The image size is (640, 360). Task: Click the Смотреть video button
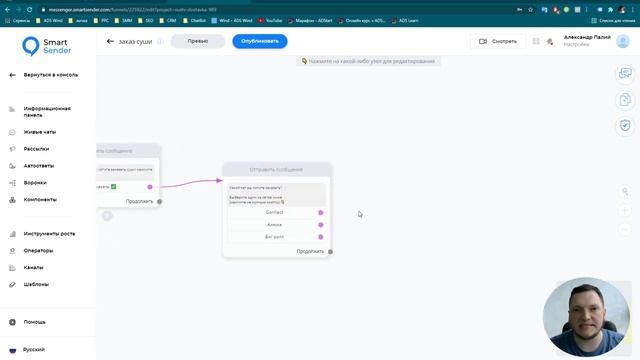pos(498,41)
